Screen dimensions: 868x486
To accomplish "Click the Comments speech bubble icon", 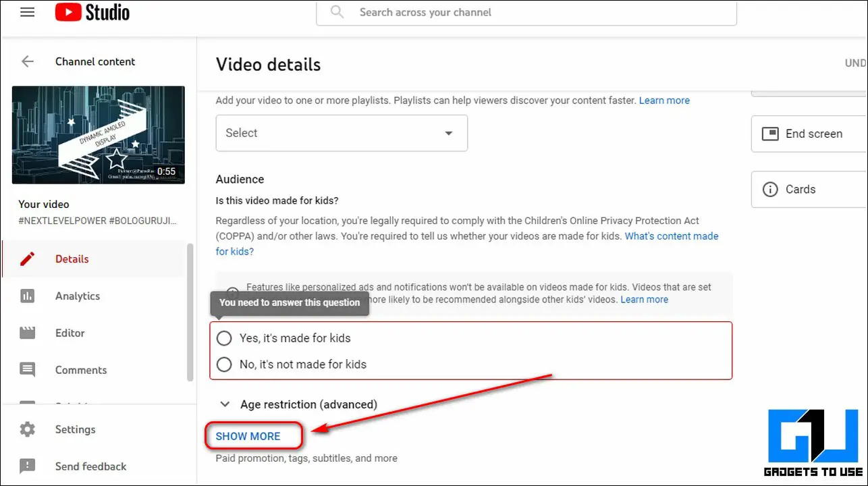I will click(x=28, y=370).
